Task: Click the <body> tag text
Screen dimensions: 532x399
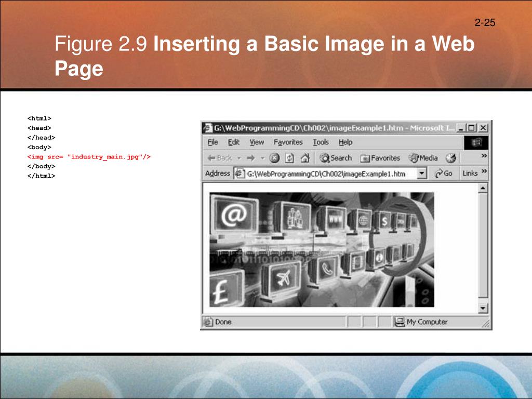Action: coord(39,147)
